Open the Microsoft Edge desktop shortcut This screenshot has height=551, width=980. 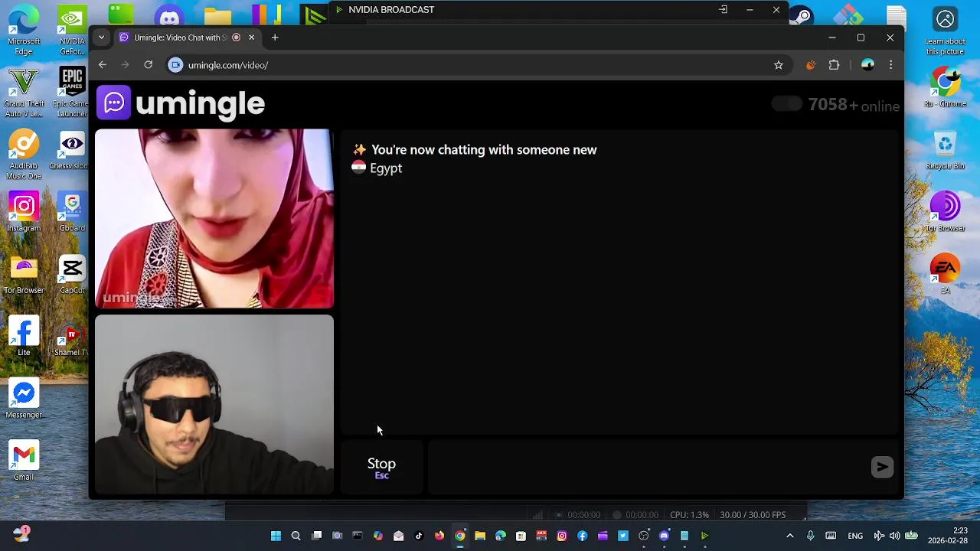(x=24, y=31)
